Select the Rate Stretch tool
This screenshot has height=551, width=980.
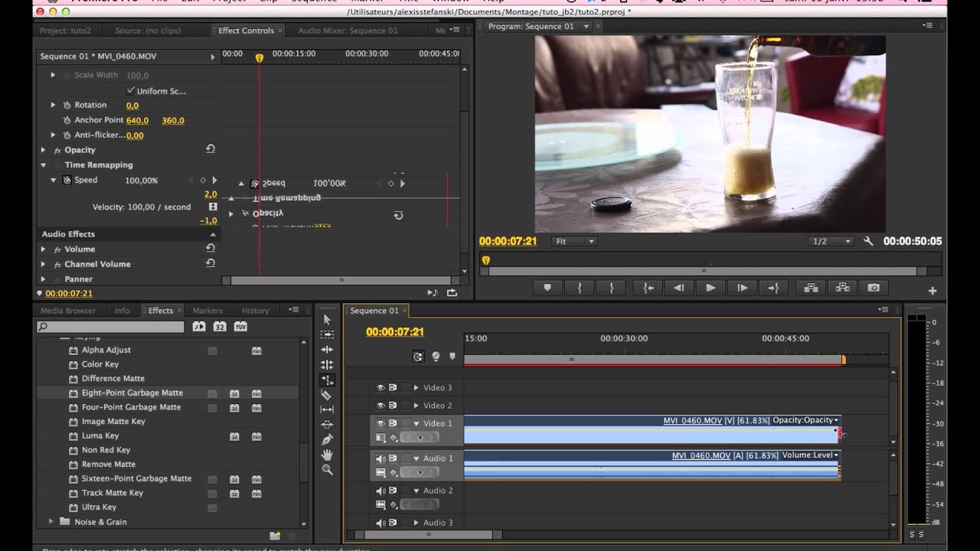[328, 380]
